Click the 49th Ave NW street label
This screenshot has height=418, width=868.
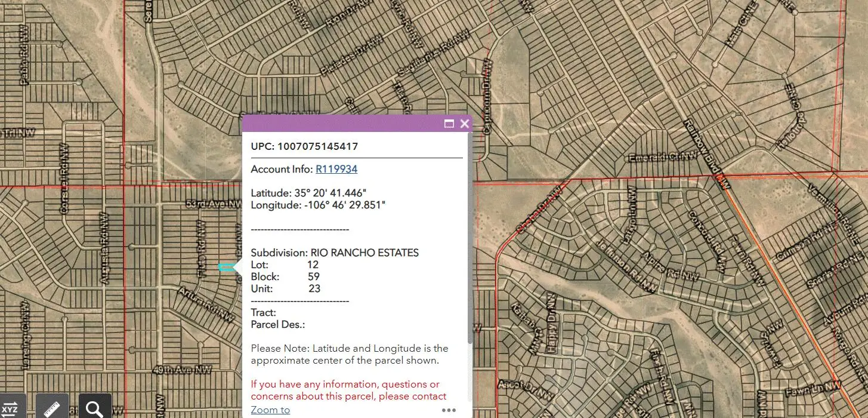183,370
